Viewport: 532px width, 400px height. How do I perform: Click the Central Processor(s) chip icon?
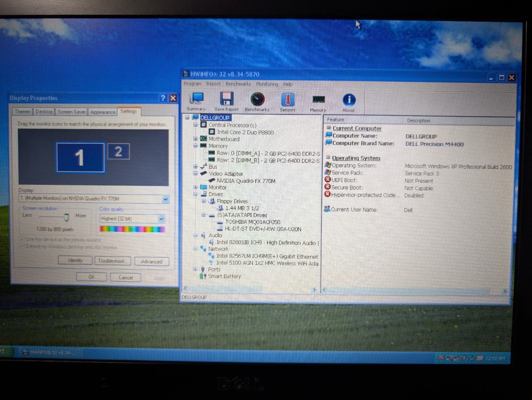[204, 125]
